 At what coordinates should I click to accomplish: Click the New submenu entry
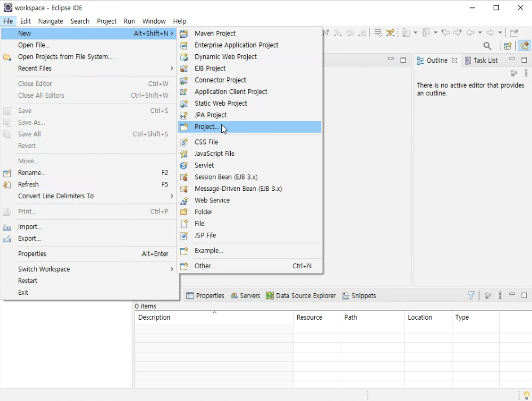coord(89,33)
